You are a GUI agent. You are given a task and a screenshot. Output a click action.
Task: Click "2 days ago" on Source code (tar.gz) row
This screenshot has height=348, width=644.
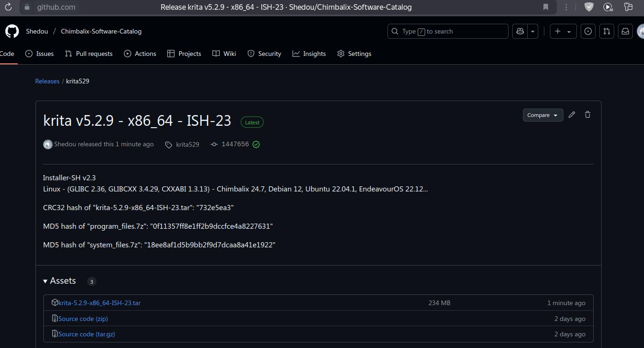pos(570,334)
